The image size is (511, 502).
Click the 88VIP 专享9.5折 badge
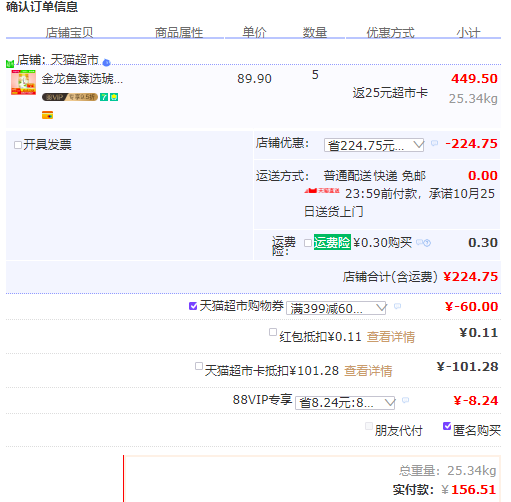pos(70,97)
